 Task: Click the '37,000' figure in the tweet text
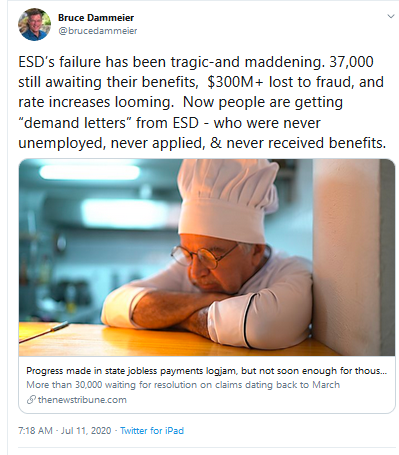pos(351,62)
